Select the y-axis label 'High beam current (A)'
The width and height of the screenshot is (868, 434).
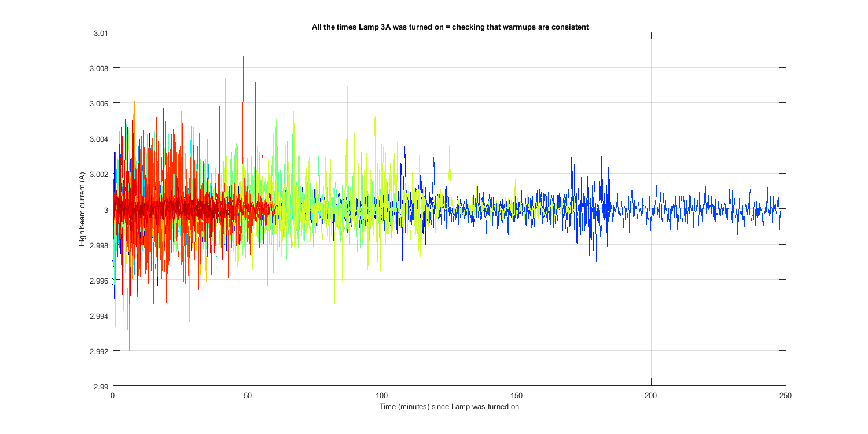point(82,210)
